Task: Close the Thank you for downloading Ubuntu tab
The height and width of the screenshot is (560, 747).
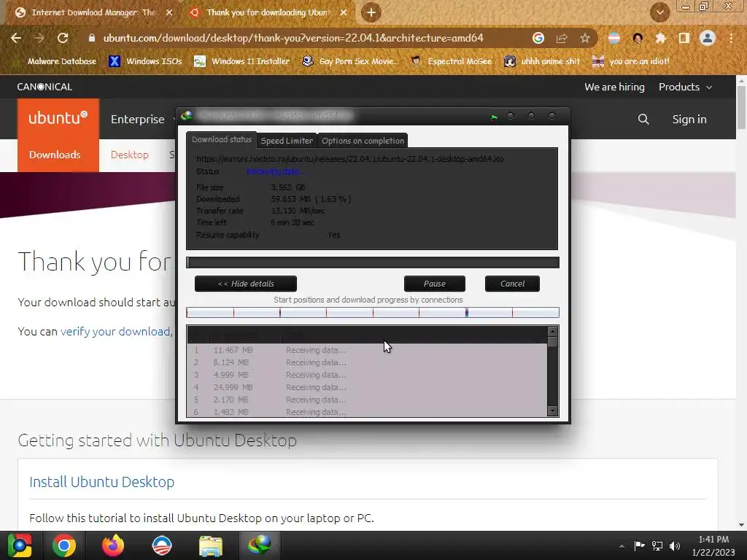Action: tap(344, 12)
